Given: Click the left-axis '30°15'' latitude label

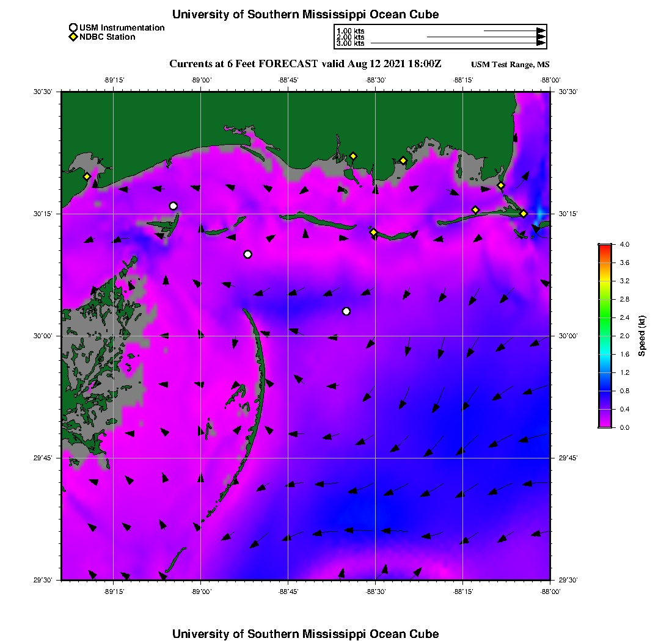Looking at the screenshot, I should [x=43, y=214].
